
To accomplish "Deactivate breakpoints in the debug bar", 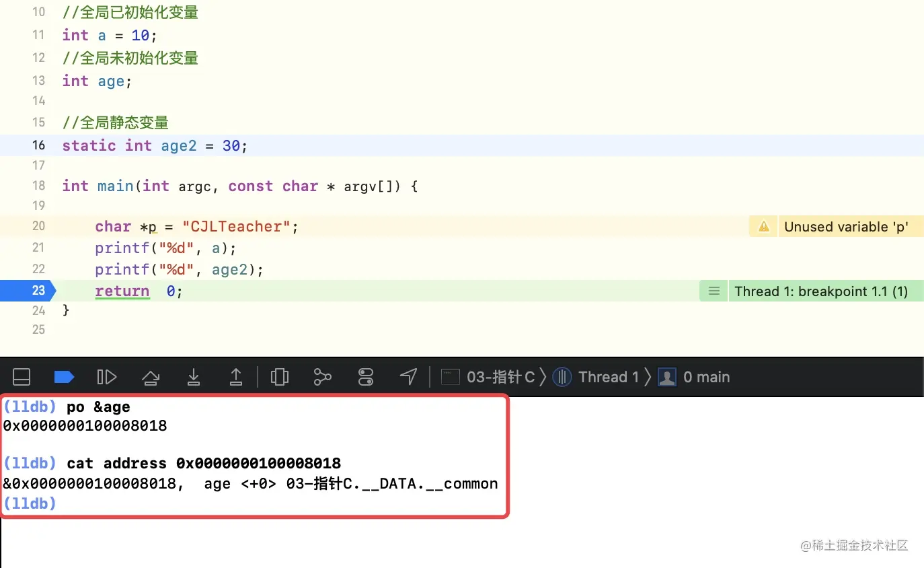I will coord(64,377).
